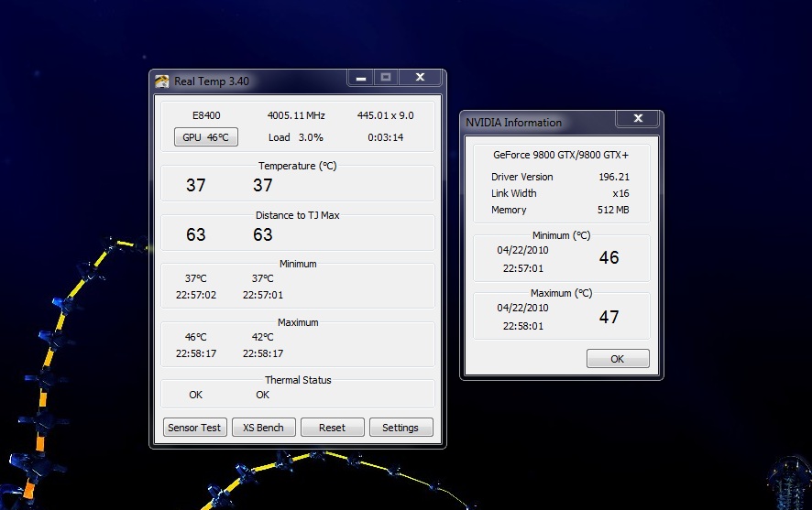Screen dimensions: 812x510
Task: Select the 4005.11 MHz clock speed readout
Action: 296,116
